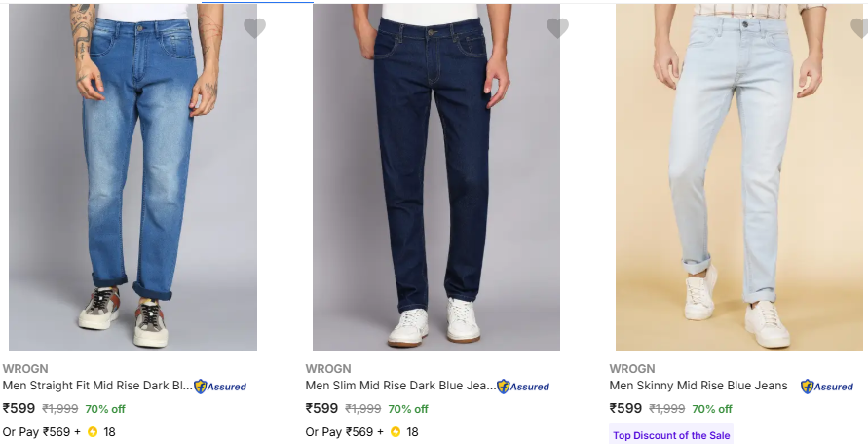The height and width of the screenshot is (444, 868).
Task: Click ₹599 price of Straight Fit jeans
Action: (19, 409)
